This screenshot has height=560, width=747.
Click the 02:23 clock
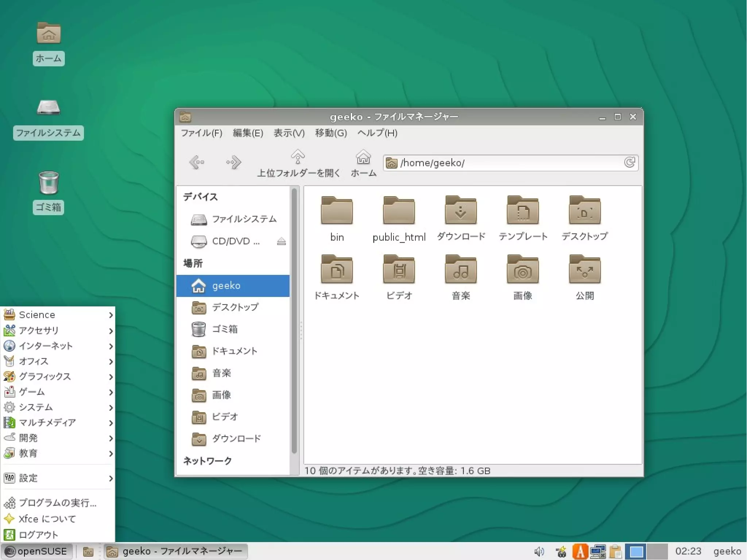pos(688,551)
